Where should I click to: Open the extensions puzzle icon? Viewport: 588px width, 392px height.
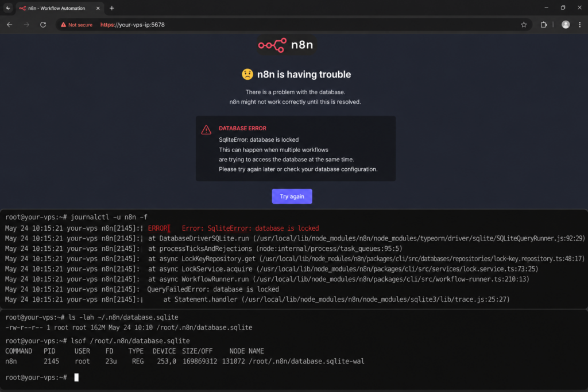(543, 25)
